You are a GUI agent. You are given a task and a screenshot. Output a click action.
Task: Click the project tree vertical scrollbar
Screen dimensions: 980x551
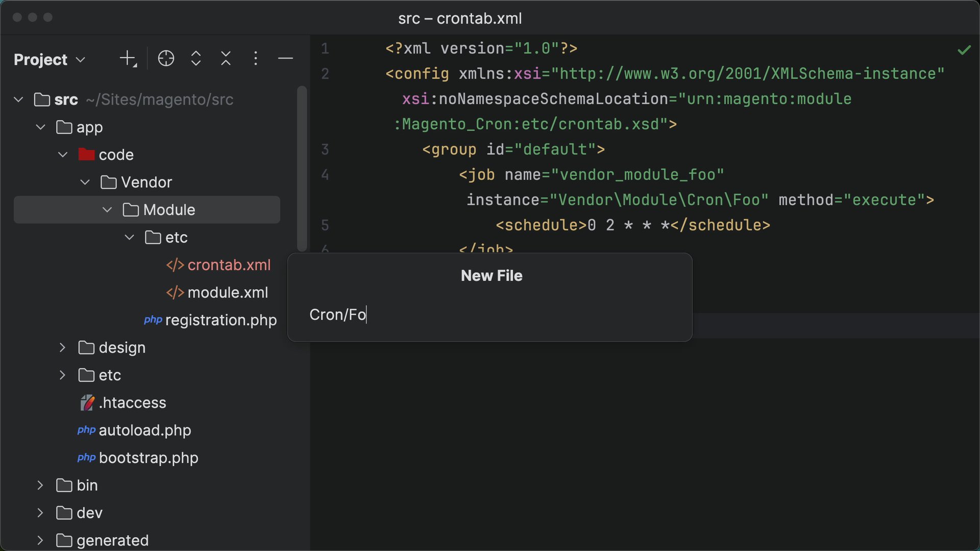(x=302, y=168)
